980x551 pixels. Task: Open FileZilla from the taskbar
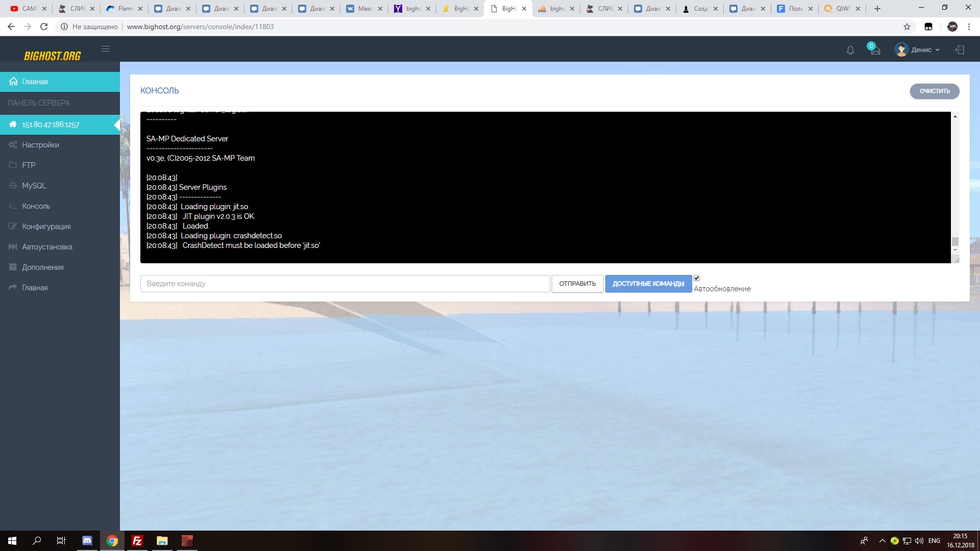click(137, 541)
